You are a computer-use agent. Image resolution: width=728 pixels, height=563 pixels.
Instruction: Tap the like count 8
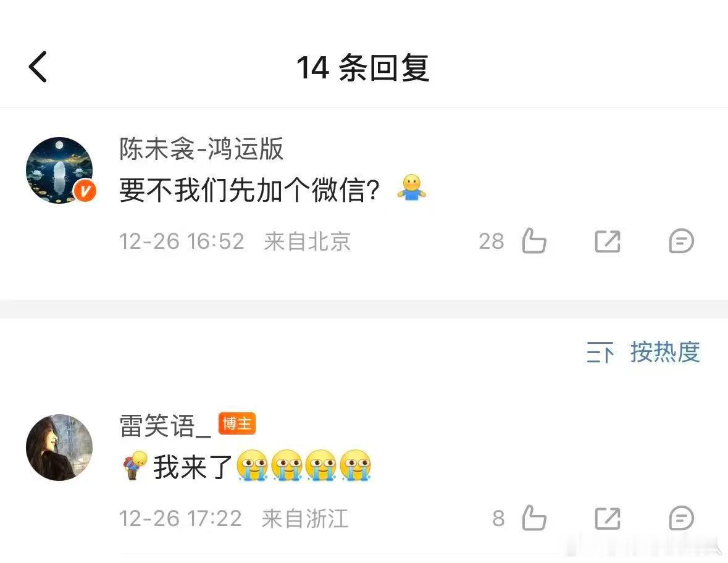tap(498, 519)
